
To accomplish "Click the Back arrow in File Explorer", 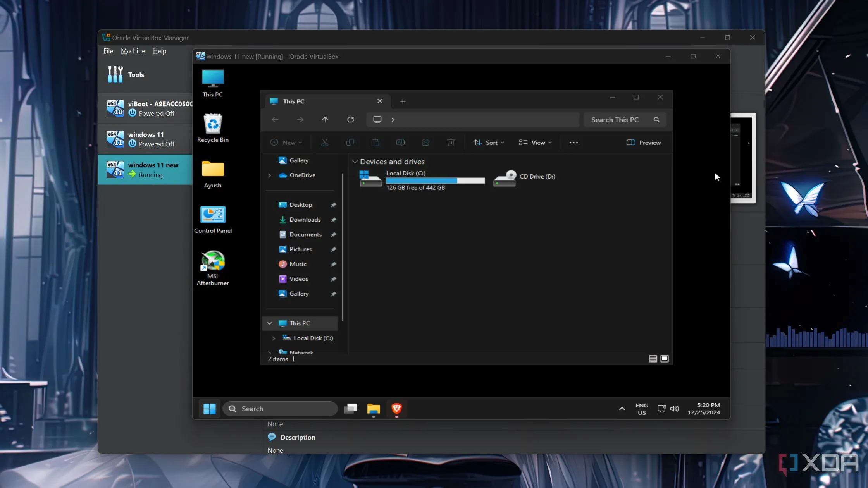I will [x=275, y=120].
